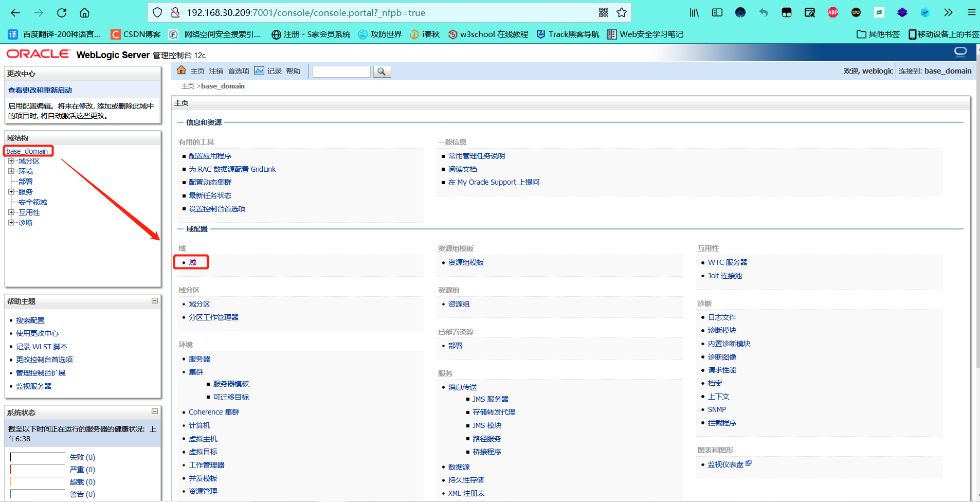This screenshot has width=980, height=502.
Task: Click the Adblock Plus ABP icon
Action: point(833,13)
